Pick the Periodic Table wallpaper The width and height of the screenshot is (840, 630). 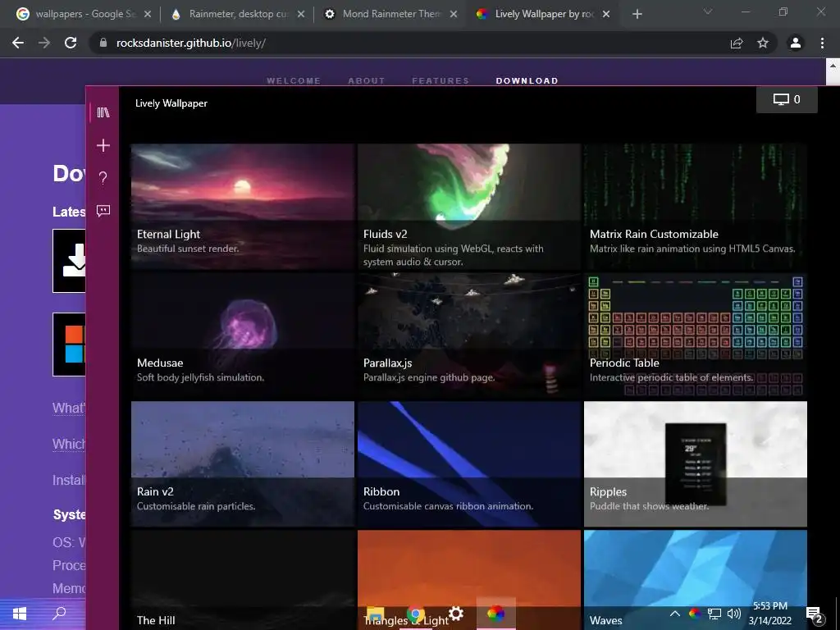tap(696, 336)
